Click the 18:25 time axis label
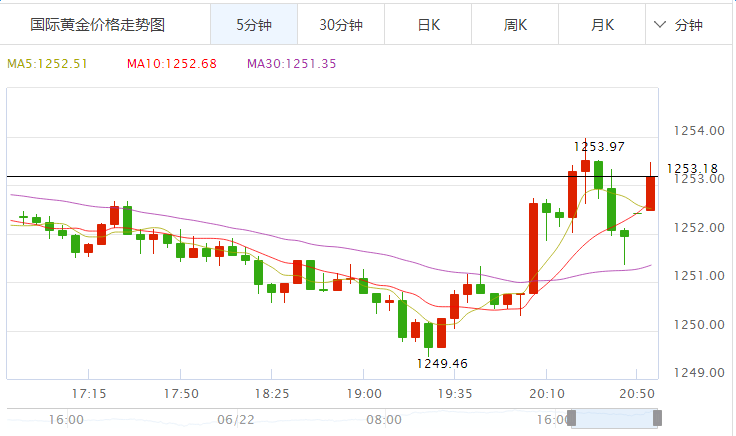 [272, 393]
